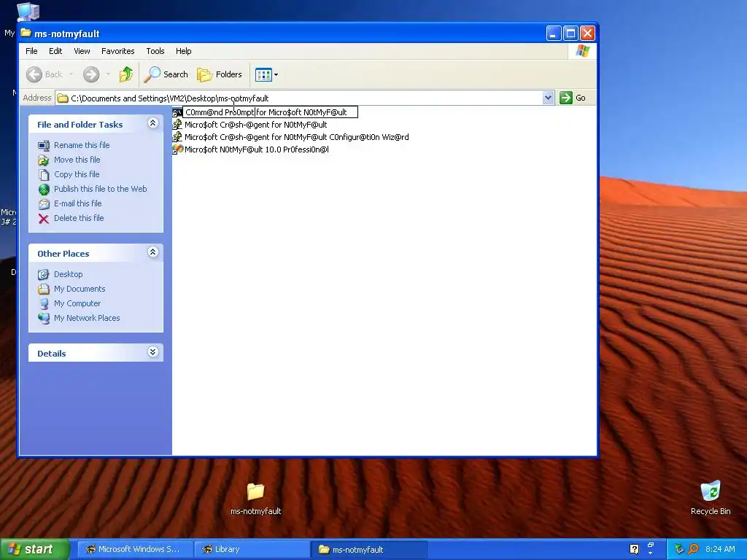The height and width of the screenshot is (560, 747).
Task: Select the ms-notmyfault folder on desktop
Action: (x=255, y=498)
